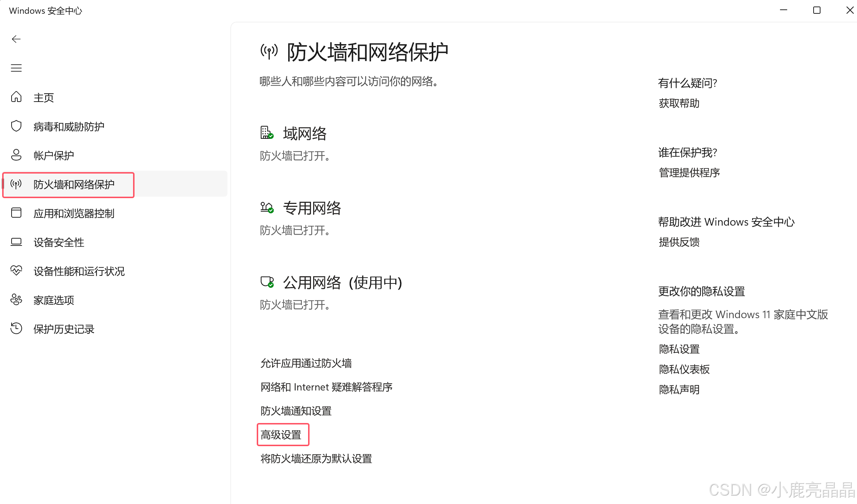Click the 高级设置 link
Viewport: 857px width, 504px height.
[281, 435]
